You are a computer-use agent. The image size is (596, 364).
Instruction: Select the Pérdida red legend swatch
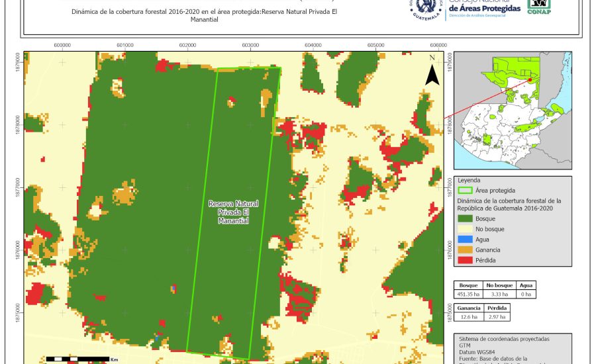tap(465, 260)
